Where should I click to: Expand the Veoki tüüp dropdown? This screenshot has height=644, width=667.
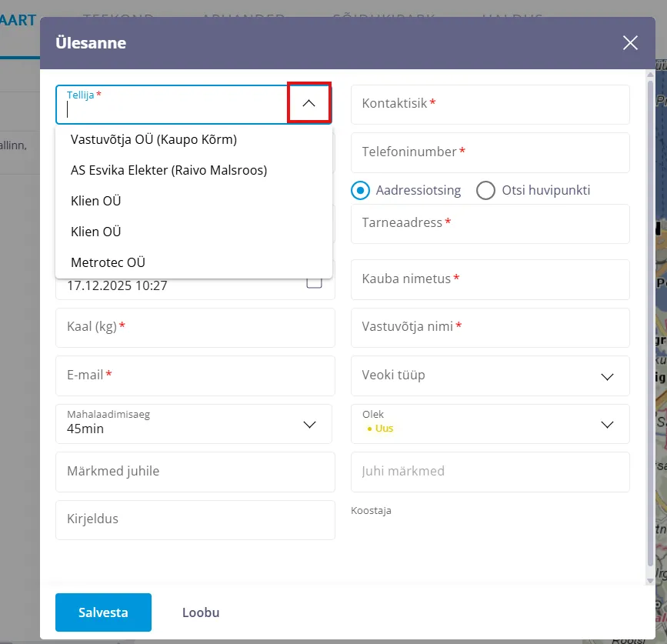coord(607,375)
